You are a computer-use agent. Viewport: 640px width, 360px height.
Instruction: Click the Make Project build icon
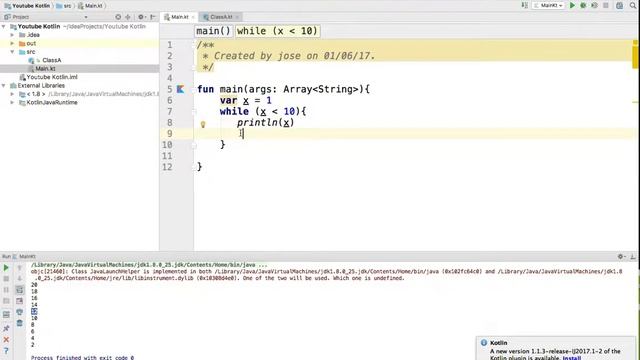tap(524, 5)
